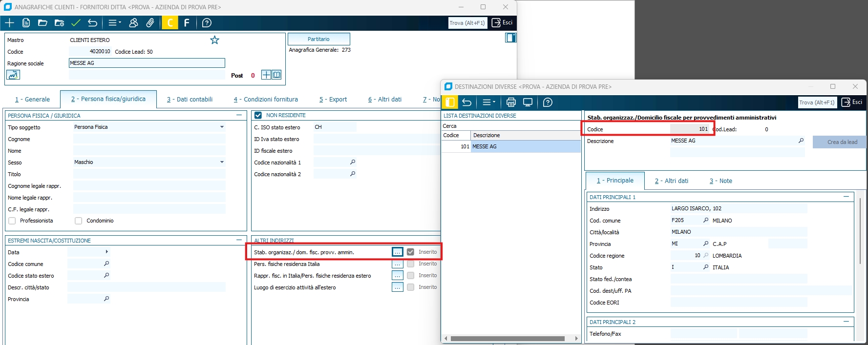868x345 pixels.
Task: Toggle Inserito for Luogo di esercizio attività
Action: click(x=410, y=287)
